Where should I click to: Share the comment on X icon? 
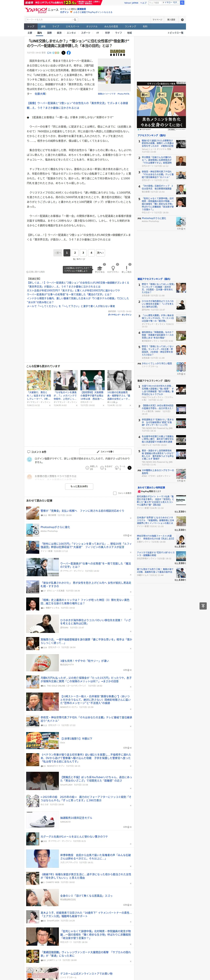[130, 468]
